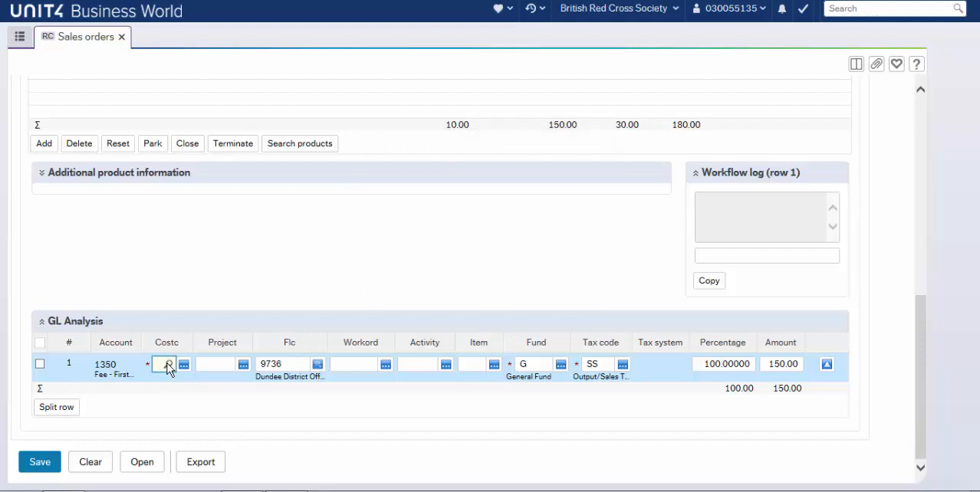Open Workord field lookup button
The width and height of the screenshot is (980, 492).
[386, 364]
